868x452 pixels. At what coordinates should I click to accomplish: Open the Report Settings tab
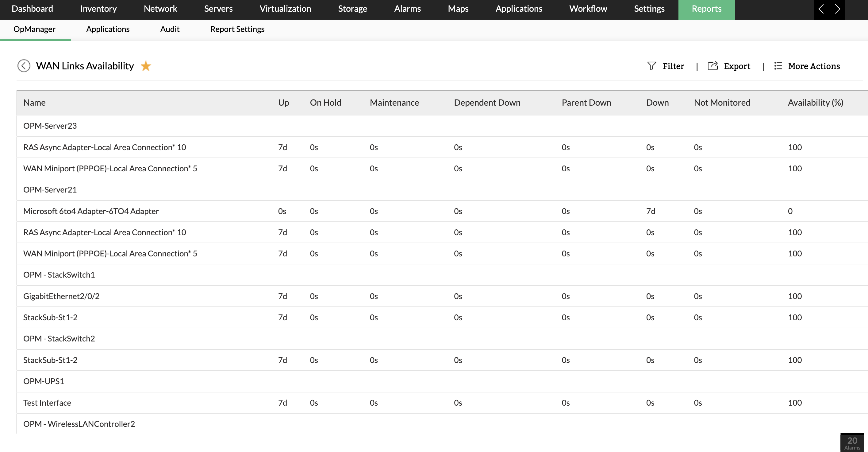(x=237, y=29)
